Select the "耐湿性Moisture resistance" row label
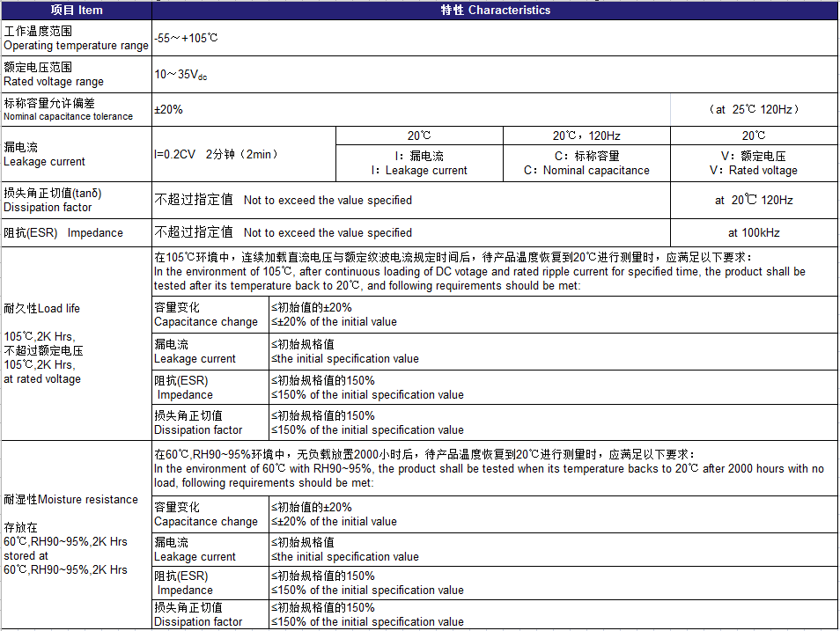 coord(70,500)
